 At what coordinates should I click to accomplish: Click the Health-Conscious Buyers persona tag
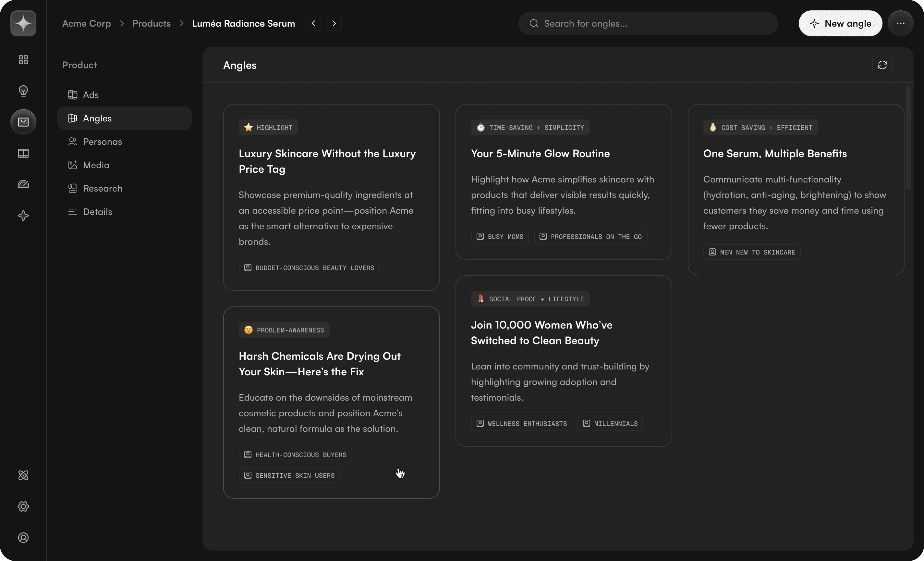click(296, 455)
